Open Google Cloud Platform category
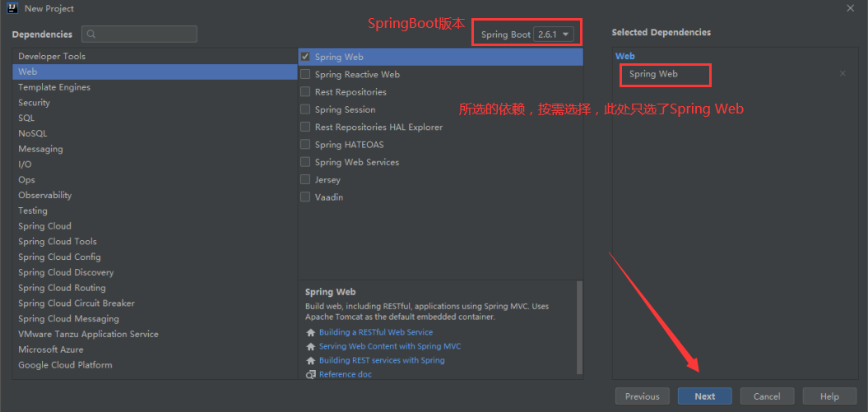The width and height of the screenshot is (868, 412). pyautogui.click(x=155, y=365)
